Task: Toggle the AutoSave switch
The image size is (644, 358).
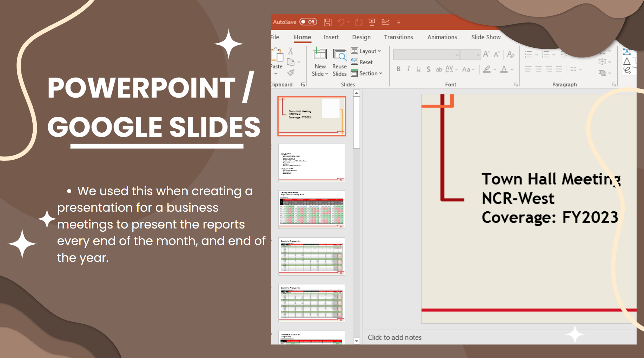Action: 308,22
